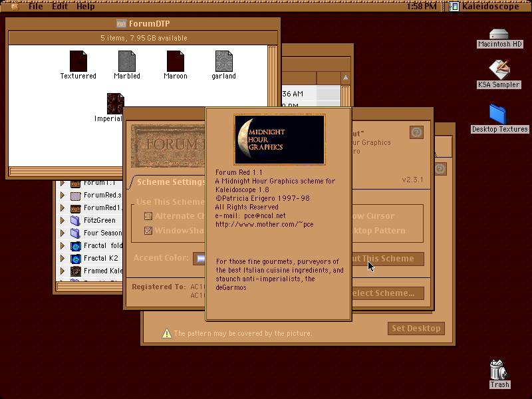
Task: Expand the Four Season folder row
Action: point(63,233)
